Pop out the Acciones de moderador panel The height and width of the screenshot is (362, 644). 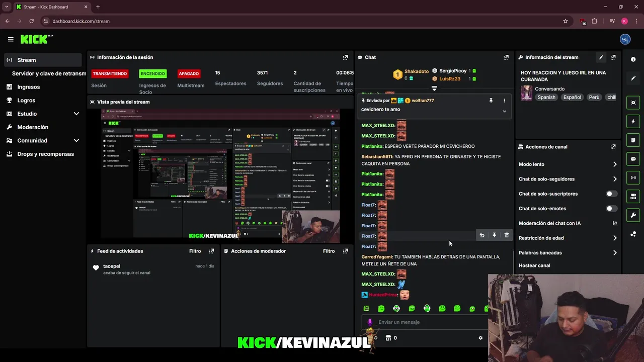pos(345,251)
